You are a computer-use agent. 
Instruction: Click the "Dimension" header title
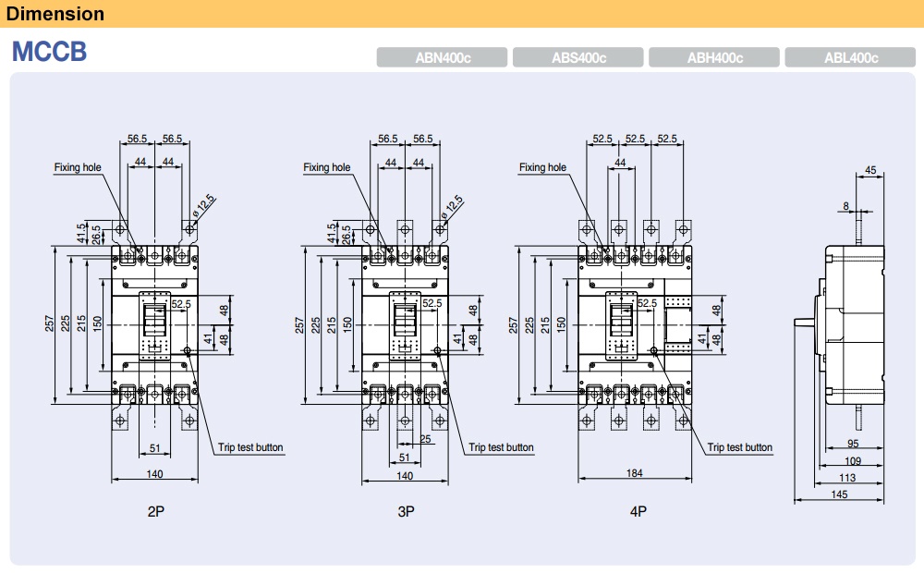coord(55,14)
